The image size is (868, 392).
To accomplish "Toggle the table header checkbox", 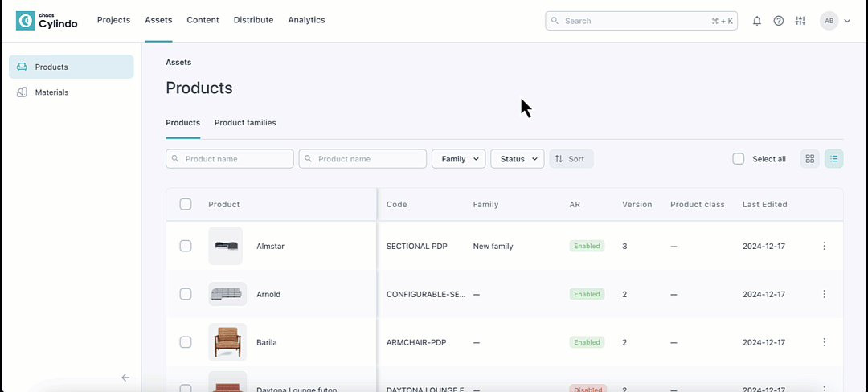I will click(x=186, y=204).
